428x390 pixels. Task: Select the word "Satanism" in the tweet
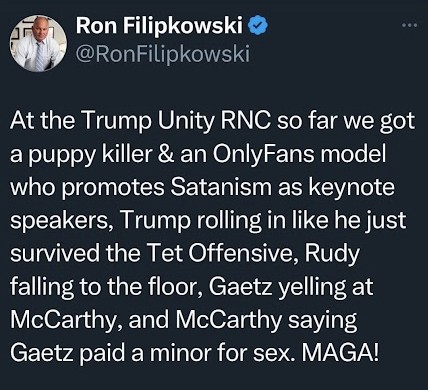pos(221,187)
